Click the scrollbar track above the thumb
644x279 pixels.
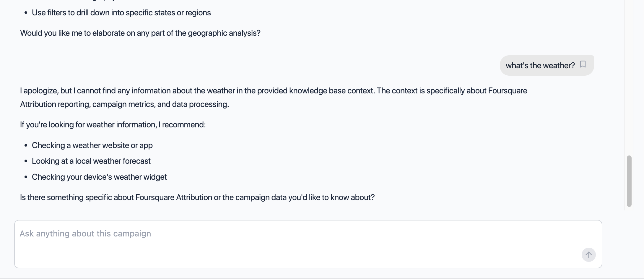[629, 77]
